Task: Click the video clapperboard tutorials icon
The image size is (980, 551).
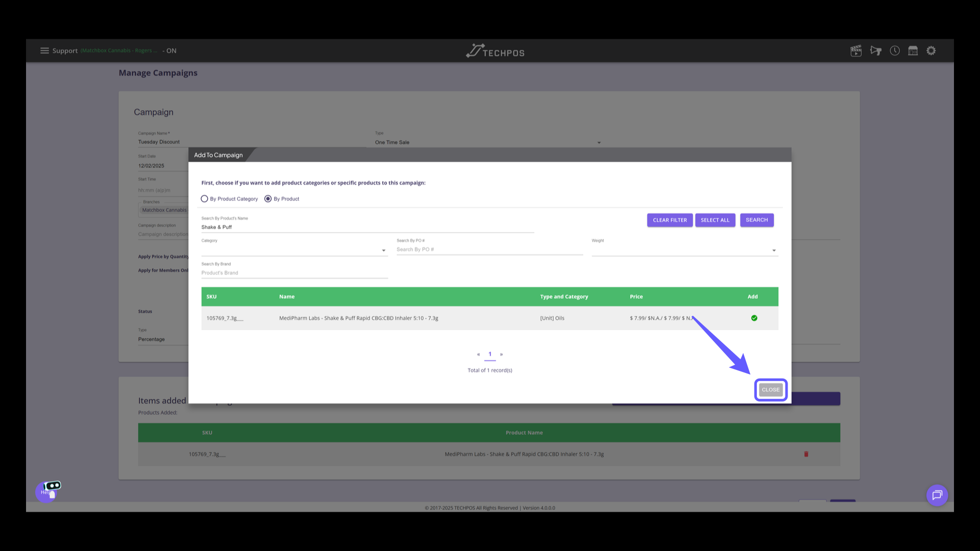Action: pyautogui.click(x=856, y=51)
